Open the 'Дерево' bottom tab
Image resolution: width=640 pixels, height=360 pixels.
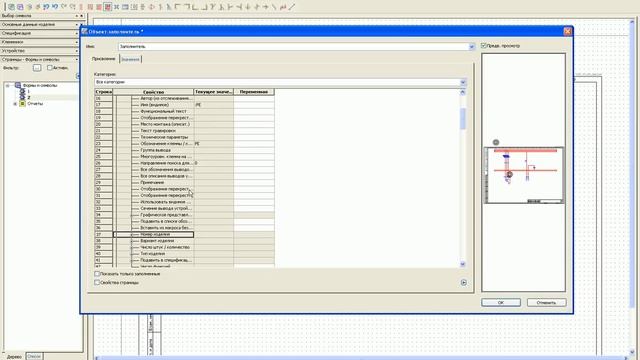click(14, 356)
